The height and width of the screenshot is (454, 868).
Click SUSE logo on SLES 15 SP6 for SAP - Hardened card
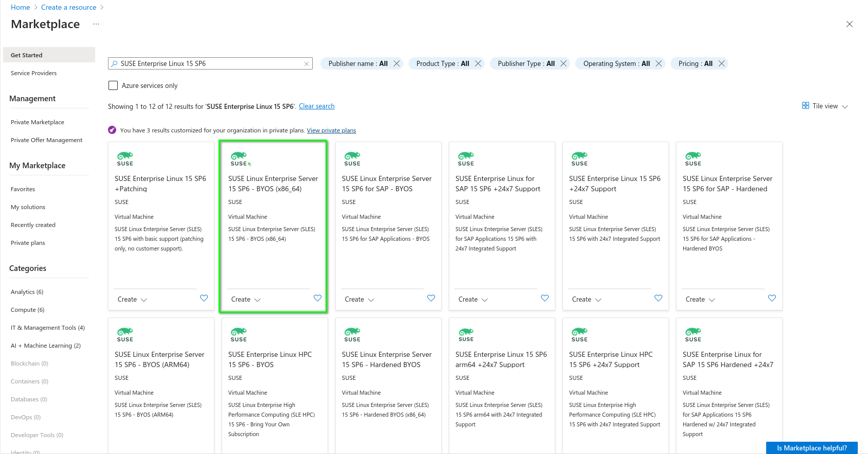click(x=693, y=159)
